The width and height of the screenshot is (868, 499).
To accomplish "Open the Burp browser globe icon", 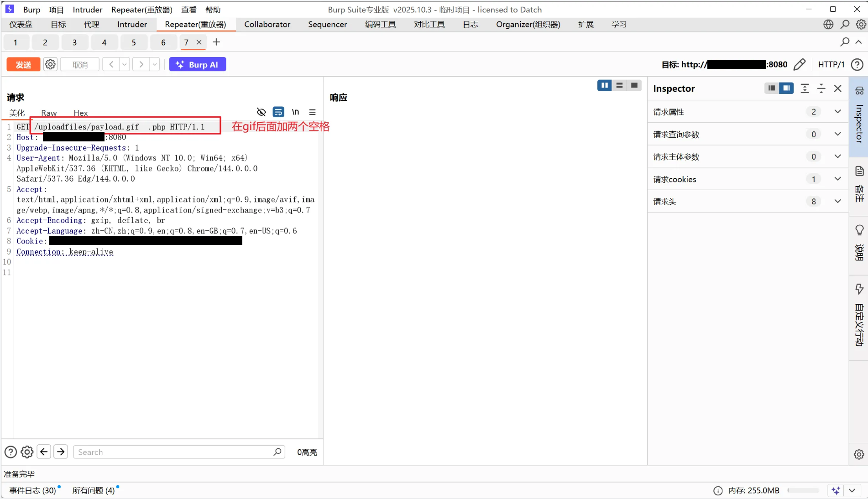I will pos(828,24).
